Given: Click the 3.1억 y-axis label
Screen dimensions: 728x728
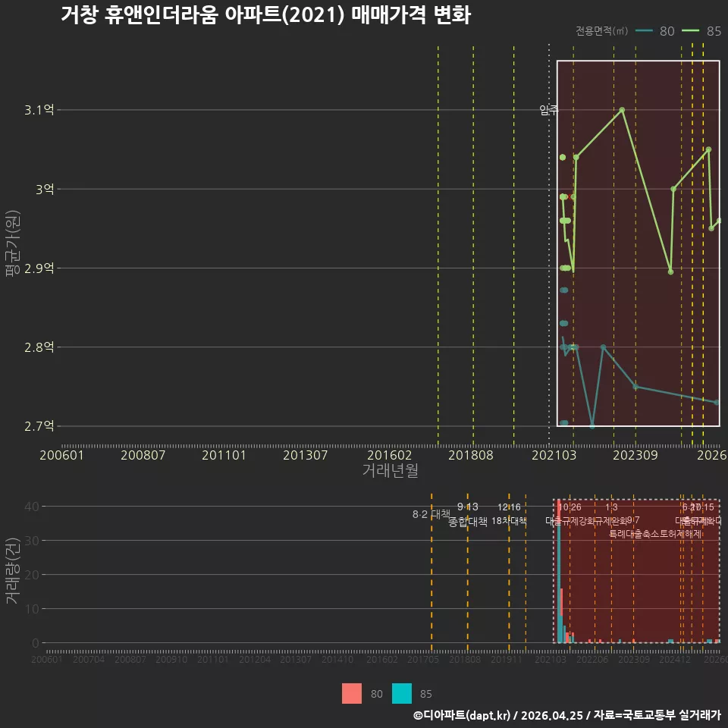Looking at the screenshot, I should coord(39,110).
